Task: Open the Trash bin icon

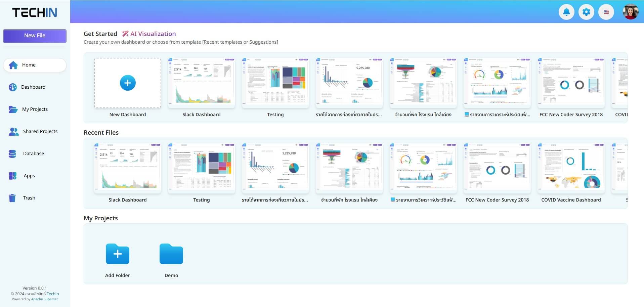Action: click(12, 198)
